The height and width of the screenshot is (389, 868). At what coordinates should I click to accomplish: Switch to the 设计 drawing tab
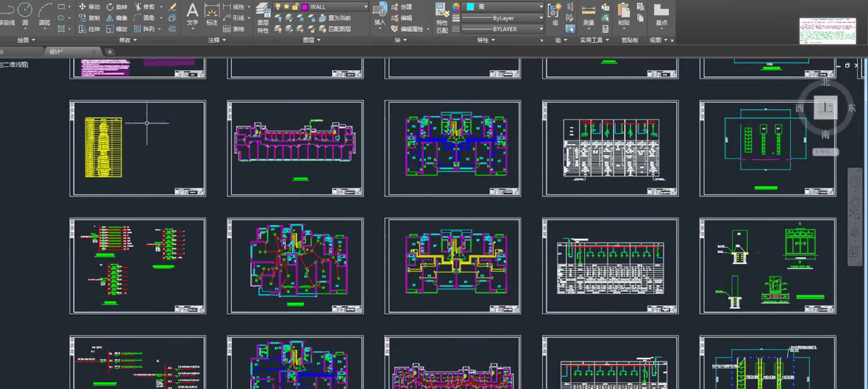(56, 52)
